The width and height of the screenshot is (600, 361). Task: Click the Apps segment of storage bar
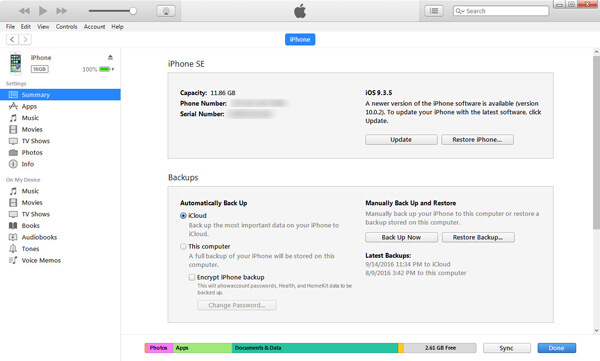[x=202, y=348]
